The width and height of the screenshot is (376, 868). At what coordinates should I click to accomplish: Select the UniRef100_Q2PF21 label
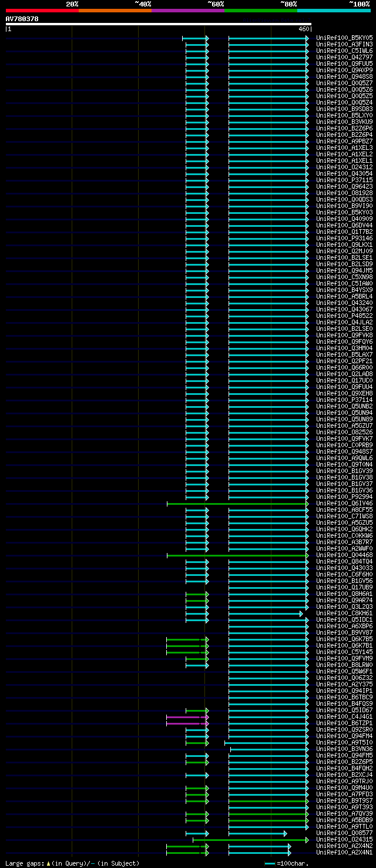(x=344, y=361)
